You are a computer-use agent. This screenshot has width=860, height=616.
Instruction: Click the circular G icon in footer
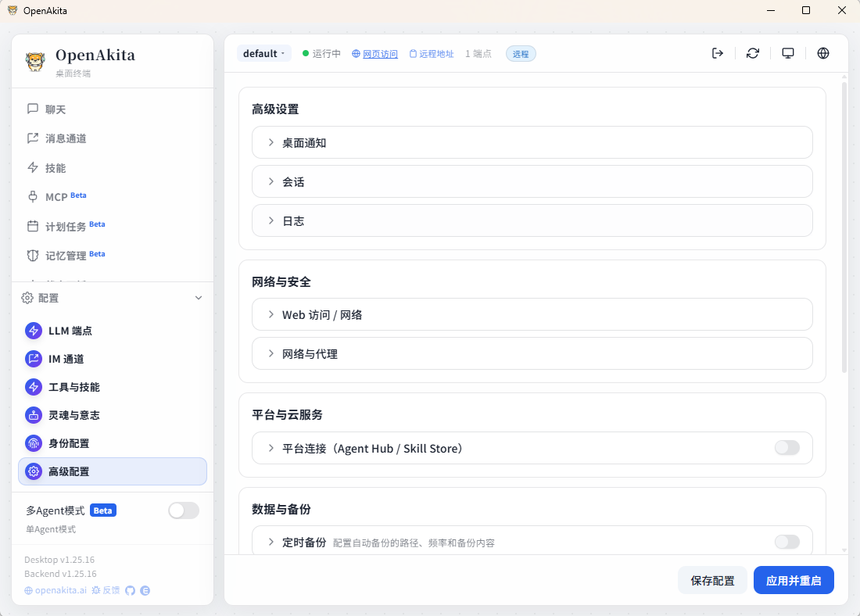click(145, 591)
